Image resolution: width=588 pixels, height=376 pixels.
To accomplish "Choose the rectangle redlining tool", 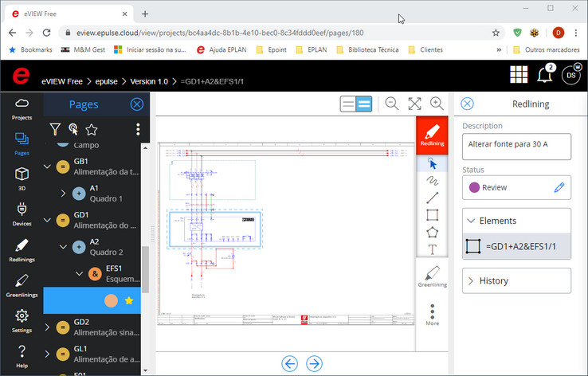I will (x=433, y=215).
